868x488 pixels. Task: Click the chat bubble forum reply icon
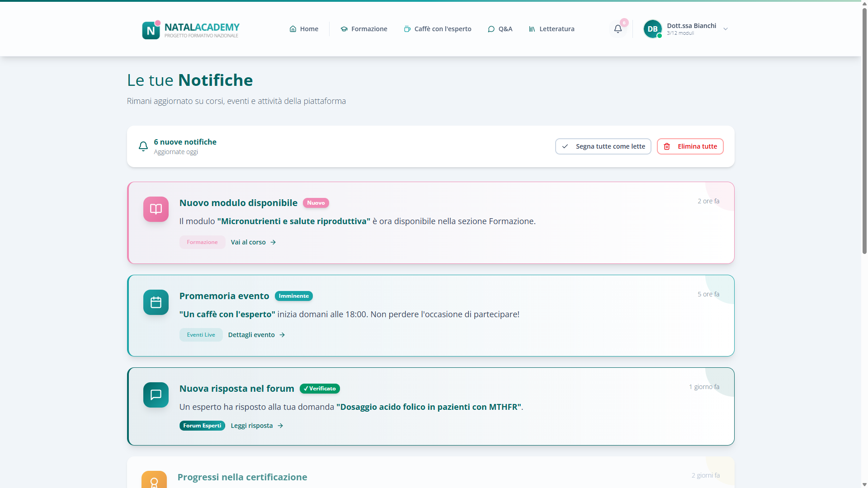pos(156,395)
